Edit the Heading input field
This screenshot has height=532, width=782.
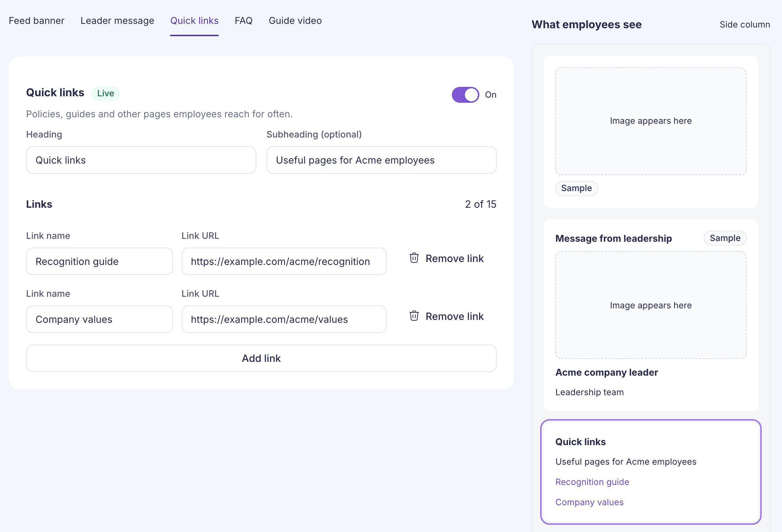pos(141,160)
